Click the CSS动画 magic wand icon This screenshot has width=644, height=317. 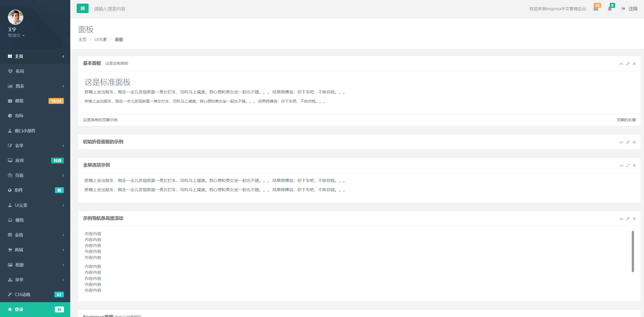pos(10,294)
